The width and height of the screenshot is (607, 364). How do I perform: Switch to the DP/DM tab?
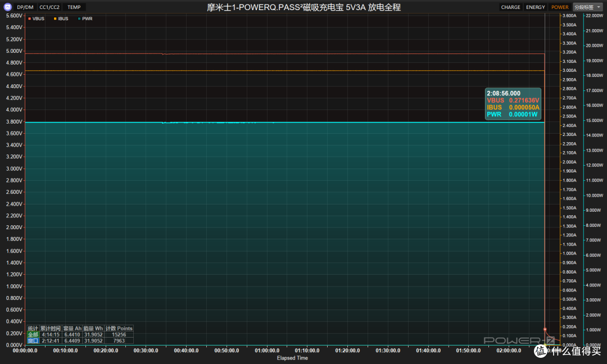coord(25,7)
